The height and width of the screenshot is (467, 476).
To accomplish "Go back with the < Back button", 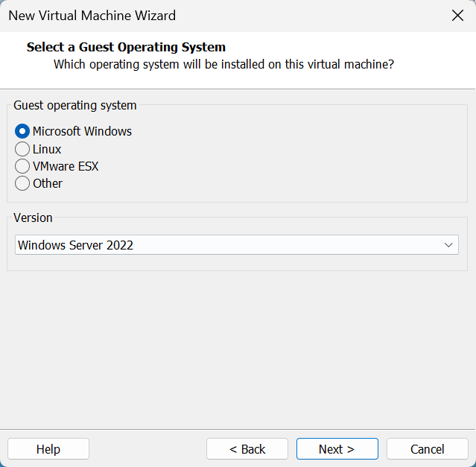I will pyautogui.click(x=247, y=449).
